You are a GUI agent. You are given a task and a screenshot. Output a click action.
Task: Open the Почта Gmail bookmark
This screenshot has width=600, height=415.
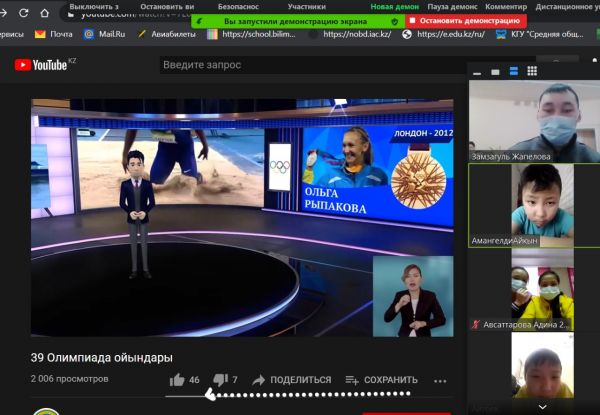click(55, 33)
